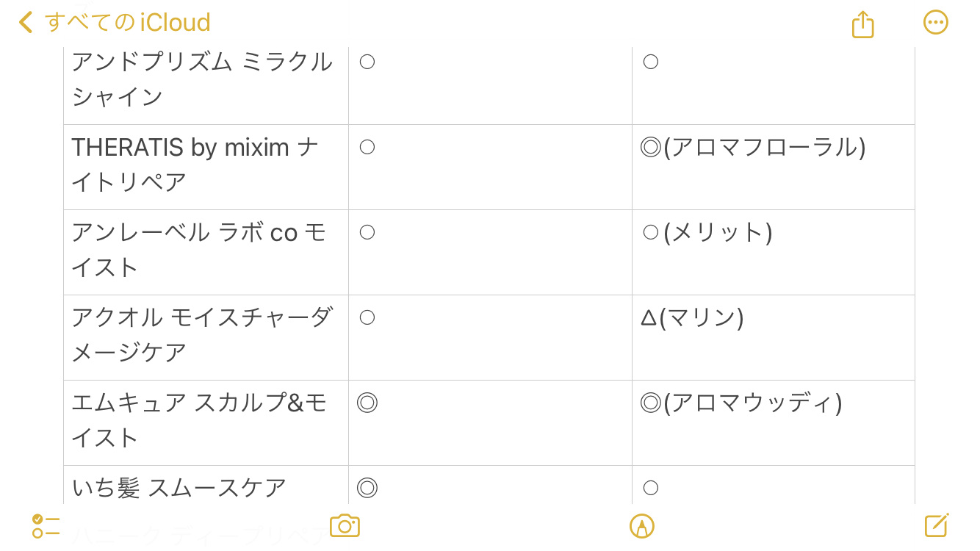Viewport: 980px width, 551px height.
Task: Tap the ◎ in いち髪 middle column
Action: pos(367,488)
